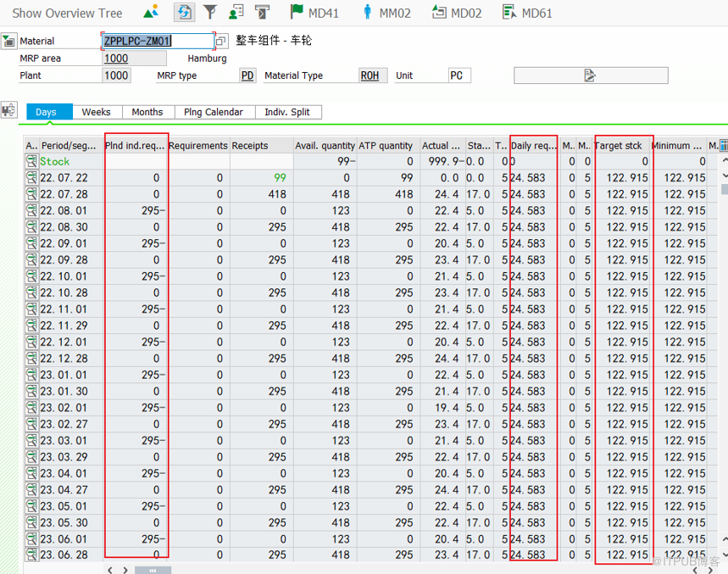Viewport: 728px width, 574px height.
Task: Click the MD61 toolbar button
Action: pos(527,13)
